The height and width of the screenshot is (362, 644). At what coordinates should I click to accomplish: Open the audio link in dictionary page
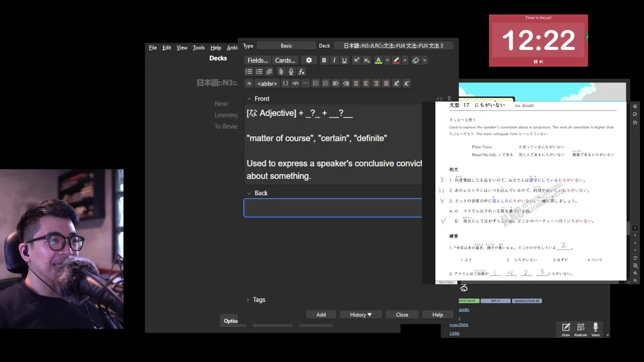pyautogui.click(x=463, y=310)
